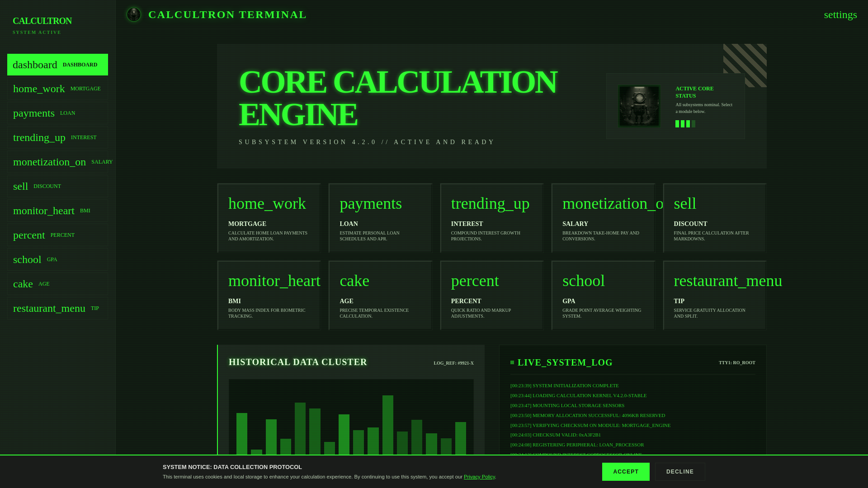The width and height of the screenshot is (868, 488).
Task: Click the LIVE_SYSTEM_LOG heading
Action: (565, 362)
